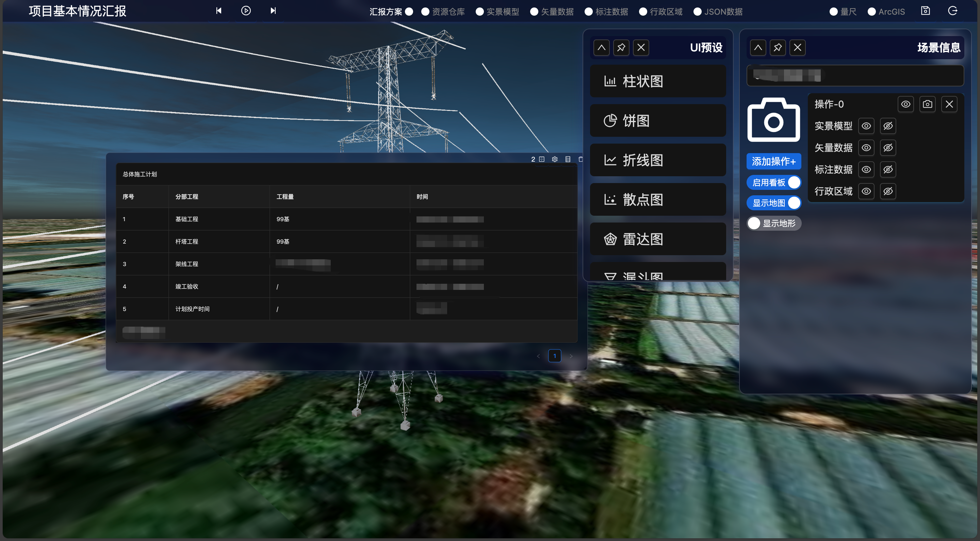This screenshot has width=980, height=541.
Task: Click the logout icon at top right
Action: [952, 11]
